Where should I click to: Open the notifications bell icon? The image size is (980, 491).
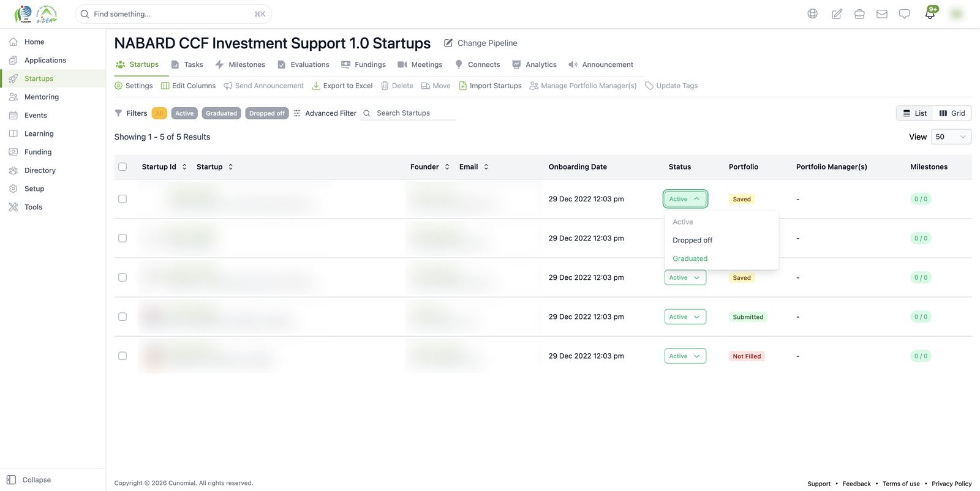coord(930,13)
